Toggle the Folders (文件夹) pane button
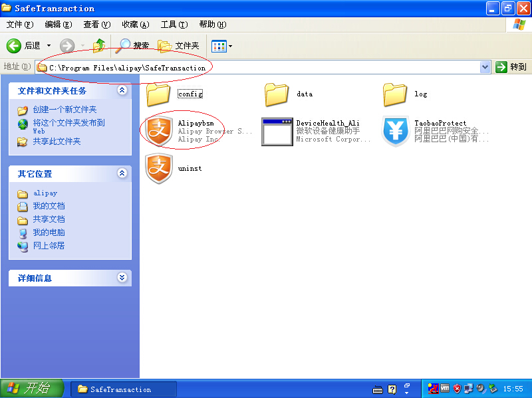The width and height of the screenshot is (532, 398). pyautogui.click(x=179, y=46)
